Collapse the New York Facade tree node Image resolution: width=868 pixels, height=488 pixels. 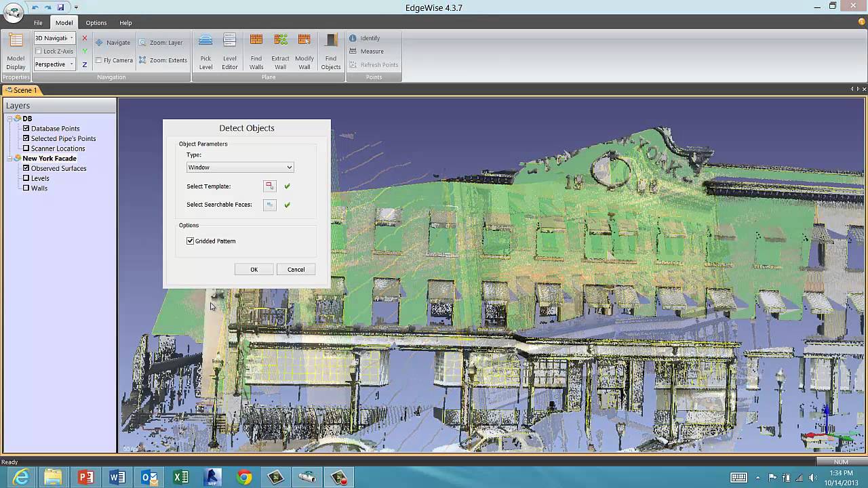11,158
